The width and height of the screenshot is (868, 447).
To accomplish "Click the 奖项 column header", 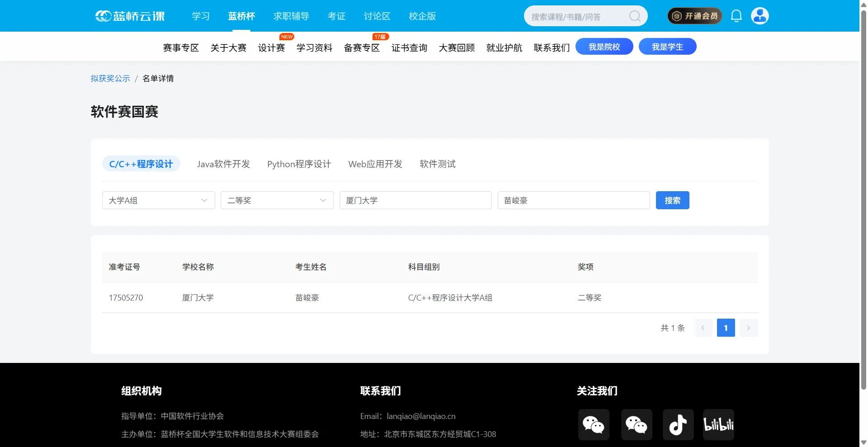I will (x=585, y=267).
